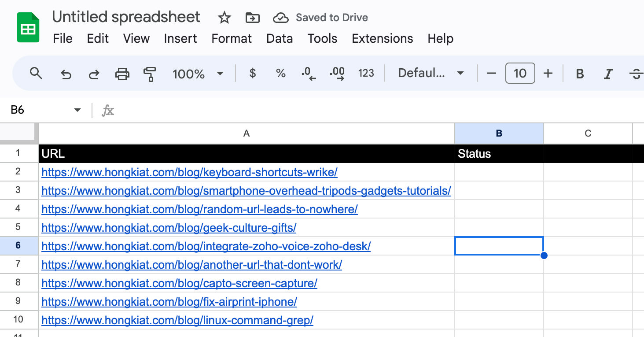Open the random-url-leads-to-nowhere link
This screenshot has height=337, width=644.
pyautogui.click(x=199, y=209)
